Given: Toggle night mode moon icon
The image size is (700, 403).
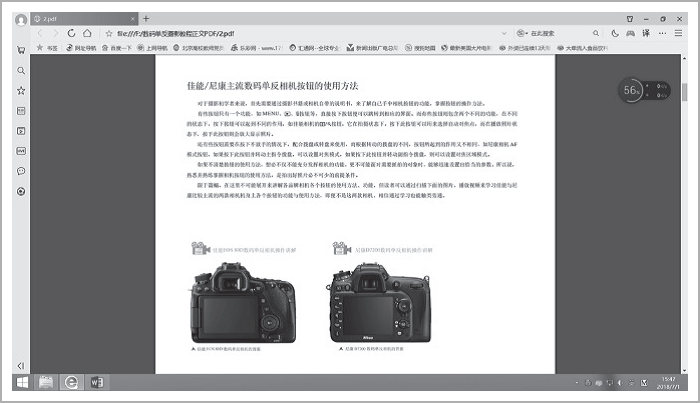Looking at the screenshot, I should pyautogui.click(x=615, y=33).
